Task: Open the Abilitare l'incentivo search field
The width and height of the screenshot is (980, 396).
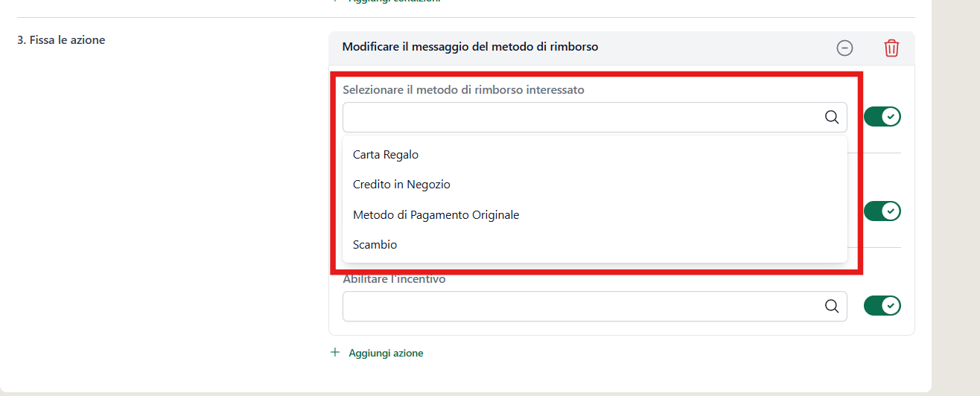Action: tap(595, 306)
